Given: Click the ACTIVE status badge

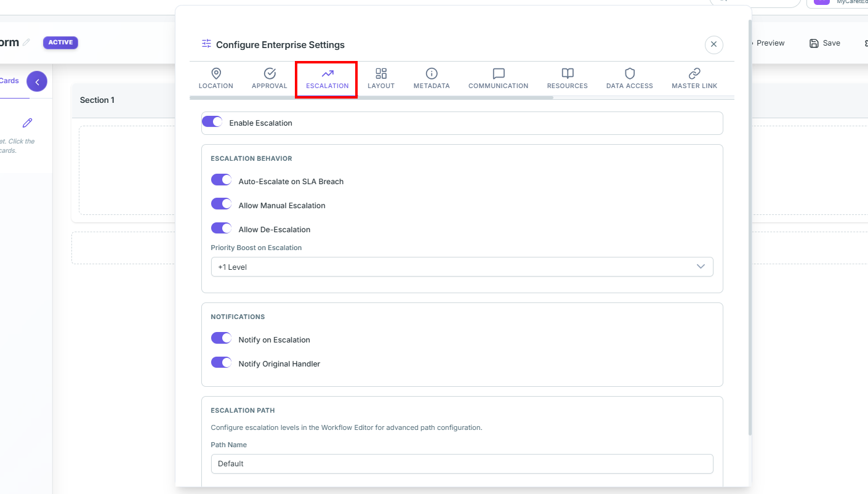Looking at the screenshot, I should 60,43.
